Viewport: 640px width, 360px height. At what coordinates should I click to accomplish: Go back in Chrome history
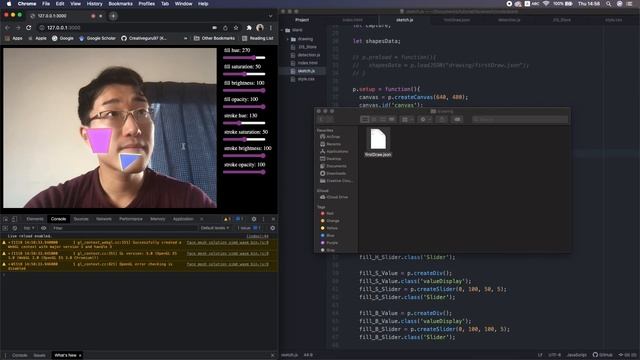coord(7,28)
